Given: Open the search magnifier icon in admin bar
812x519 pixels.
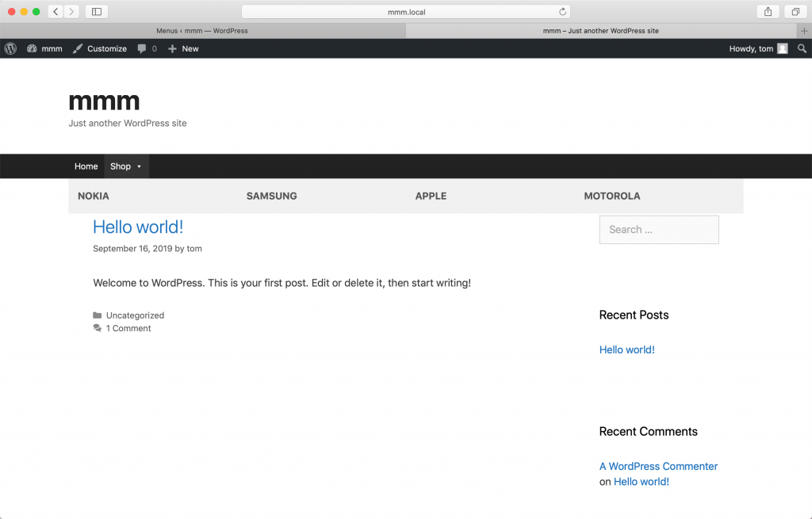Looking at the screenshot, I should pos(801,48).
